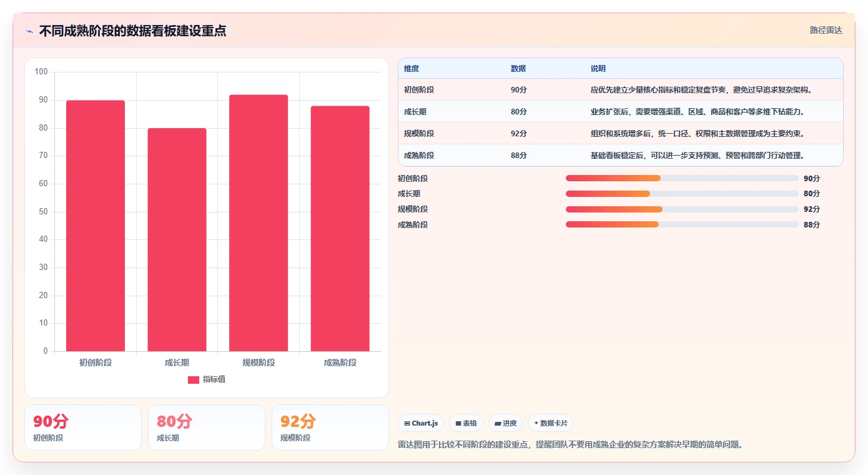Viewport: 868px width, 475px height.
Task: Click the 92分 value ending the progress row
Action: [x=812, y=209]
